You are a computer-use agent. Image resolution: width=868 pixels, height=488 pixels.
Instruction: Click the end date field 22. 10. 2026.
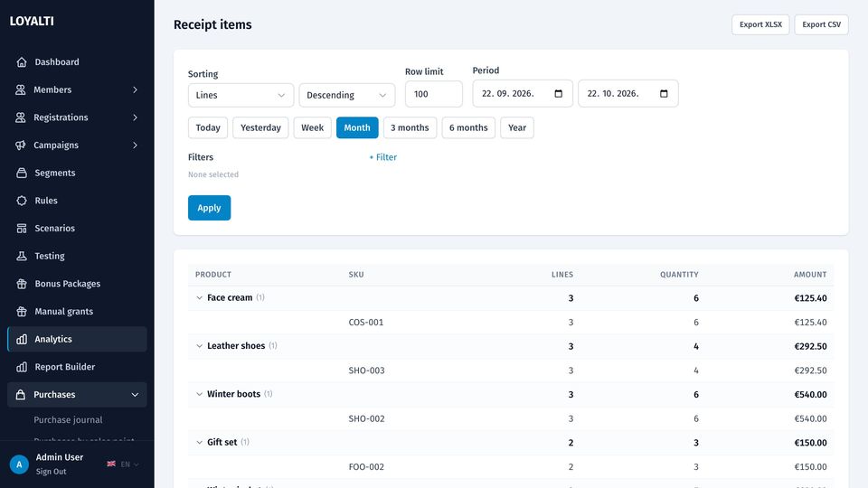pyautogui.click(x=628, y=93)
